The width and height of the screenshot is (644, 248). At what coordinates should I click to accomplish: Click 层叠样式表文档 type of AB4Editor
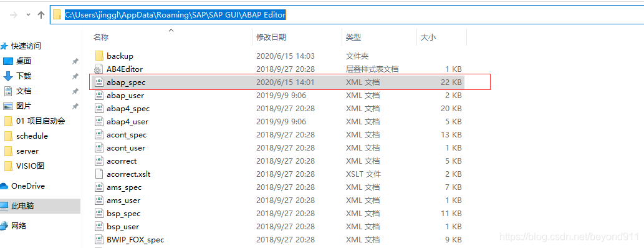pos(372,69)
